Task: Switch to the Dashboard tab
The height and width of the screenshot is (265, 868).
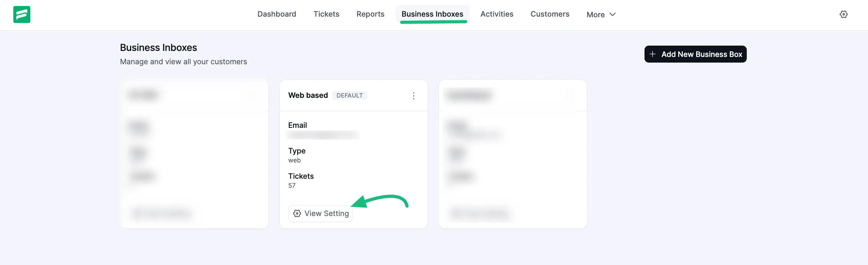Action: pos(276,14)
